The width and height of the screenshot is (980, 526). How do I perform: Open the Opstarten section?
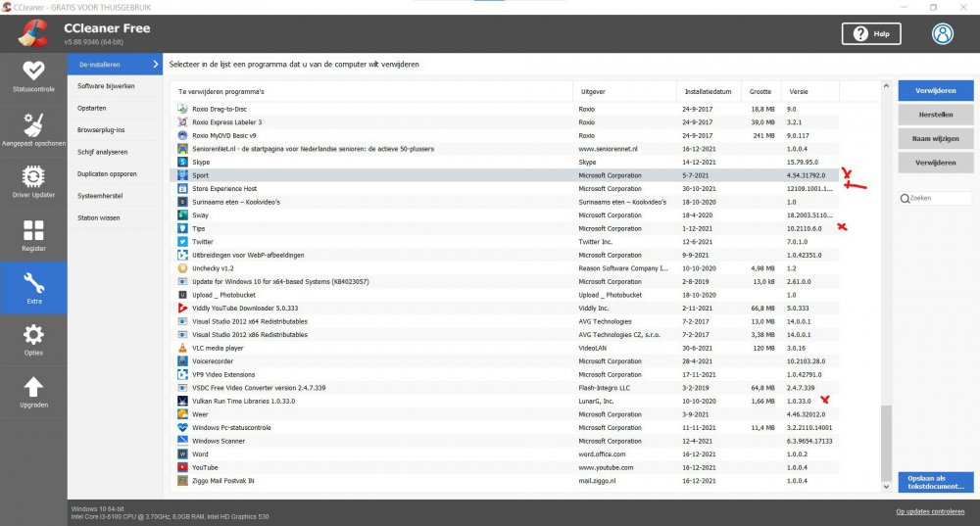point(115,108)
